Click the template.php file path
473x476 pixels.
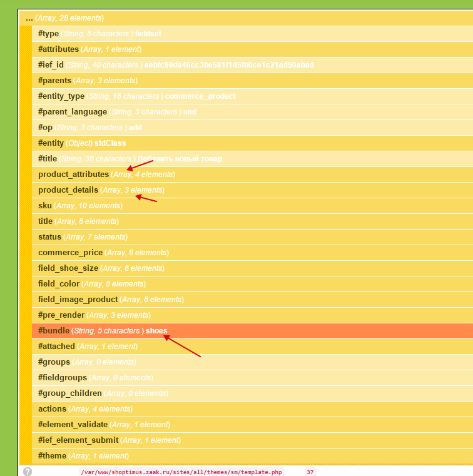click(x=181, y=472)
